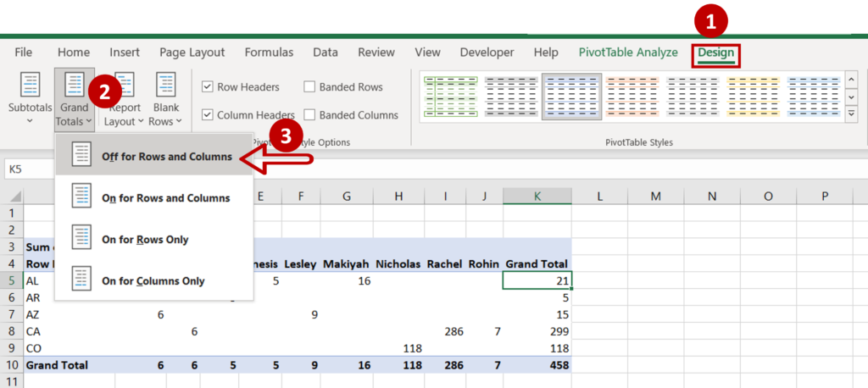Viewport: 868px width, 388px height.
Task: Click the Name Box showing K5
Action: coord(51,169)
